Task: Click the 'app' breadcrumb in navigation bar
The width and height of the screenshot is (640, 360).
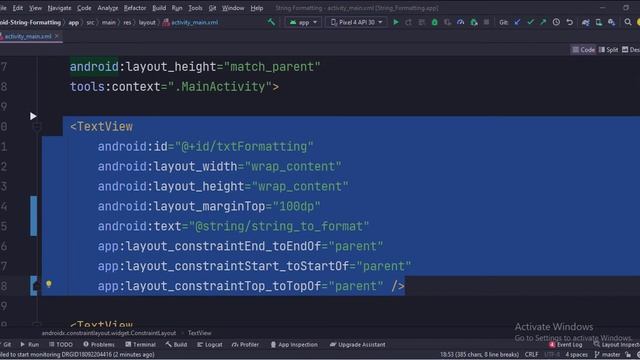Action: pyautogui.click(x=73, y=22)
